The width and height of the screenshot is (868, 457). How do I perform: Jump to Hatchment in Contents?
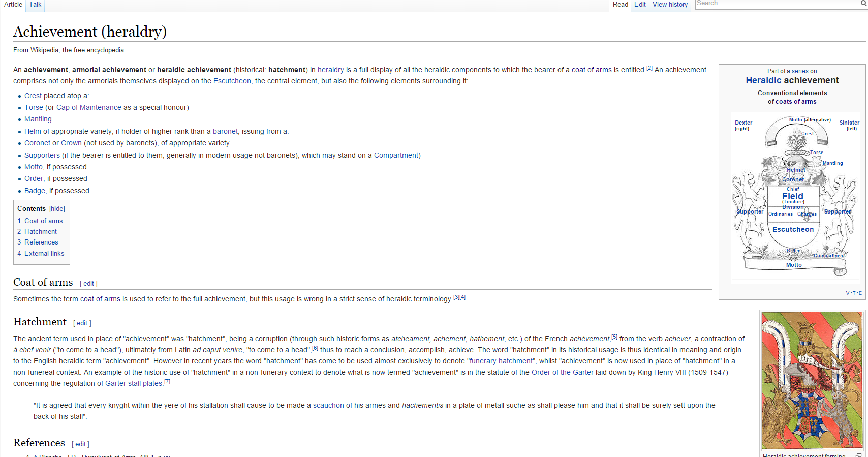[40, 232]
